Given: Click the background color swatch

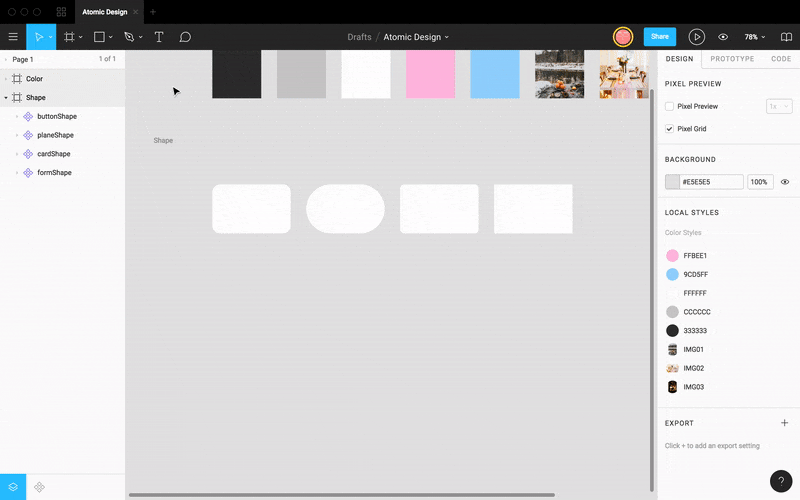Looking at the screenshot, I should (672, 182).
